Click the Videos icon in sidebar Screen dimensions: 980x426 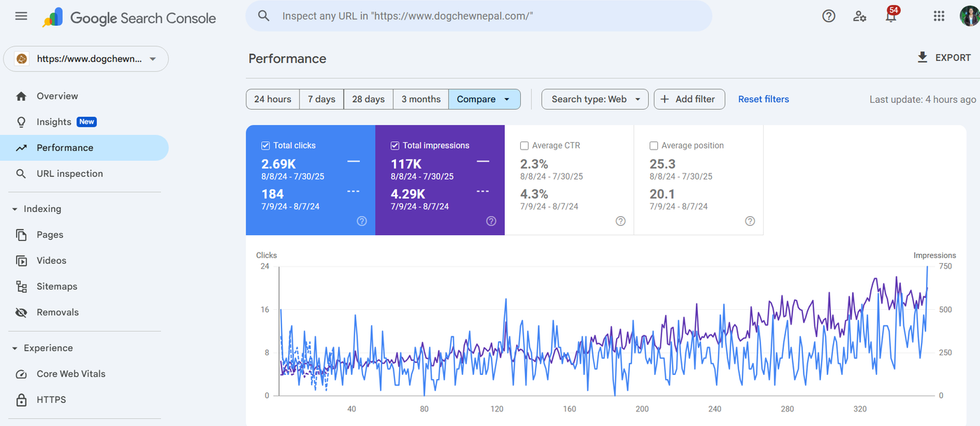[x=22, y=261]
